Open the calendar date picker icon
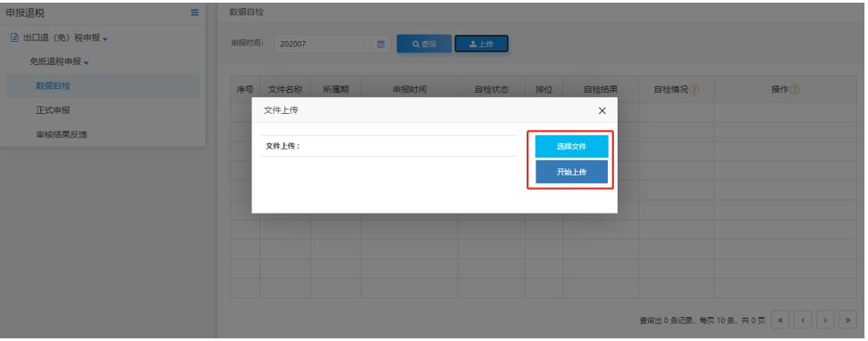Image resolution: width=868 pixels, height=341 pixels. (381, 45)
